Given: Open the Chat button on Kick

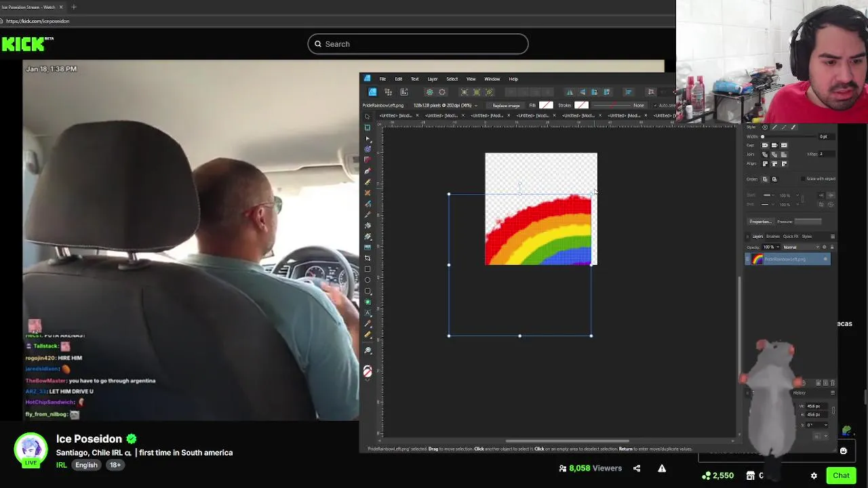Looking at the screenshot, I should (842, 476).
